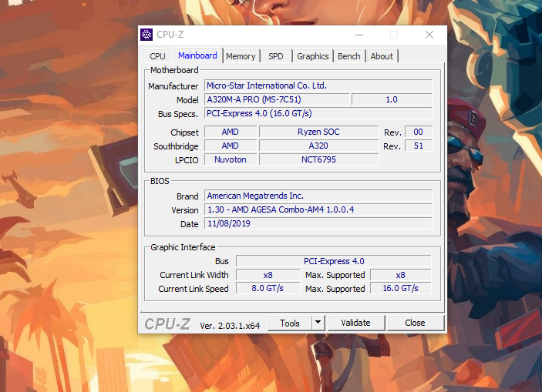
Task: Click Current Link Width value x8
Action: pyautogui.click(x=268, y=275)
